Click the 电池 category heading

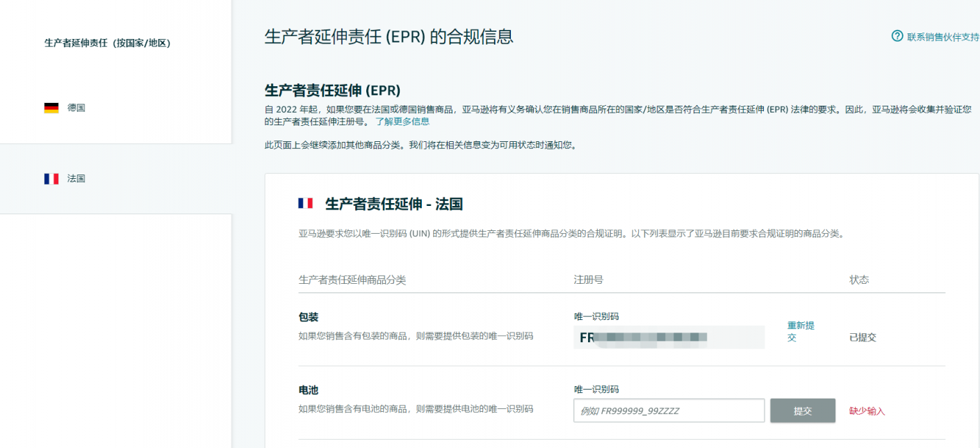(309, 390)
